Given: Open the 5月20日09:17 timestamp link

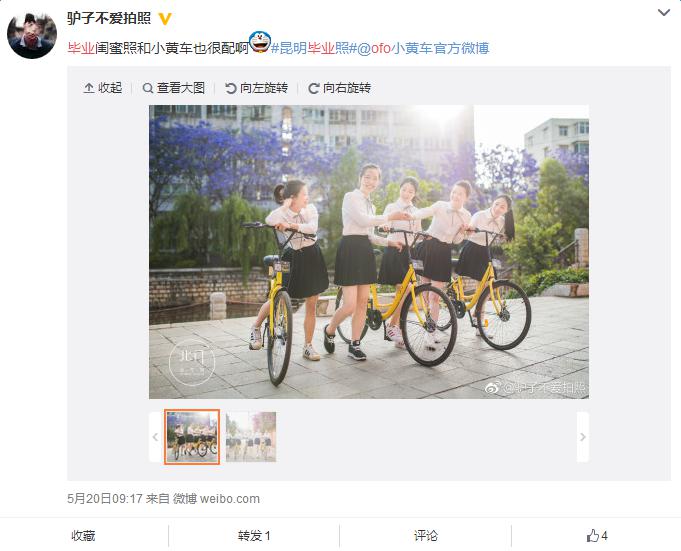Looking at the screenshot, I should pyautogui.click(x=105, y=498).
